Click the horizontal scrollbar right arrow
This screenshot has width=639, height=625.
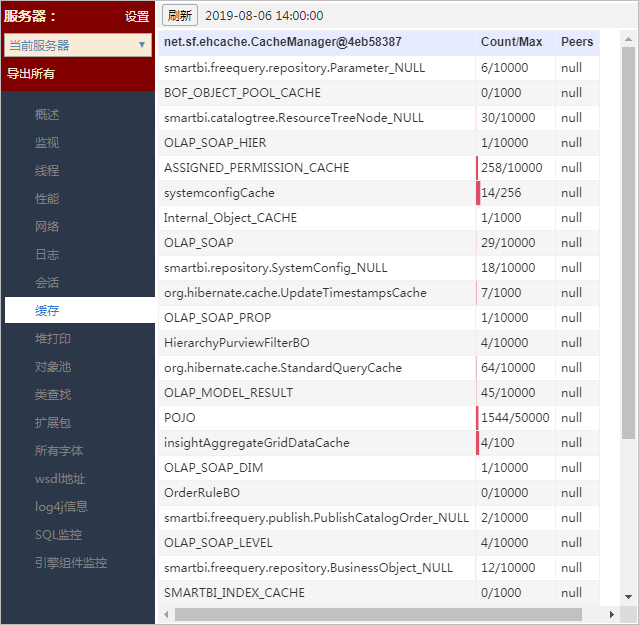pos(611,614)
